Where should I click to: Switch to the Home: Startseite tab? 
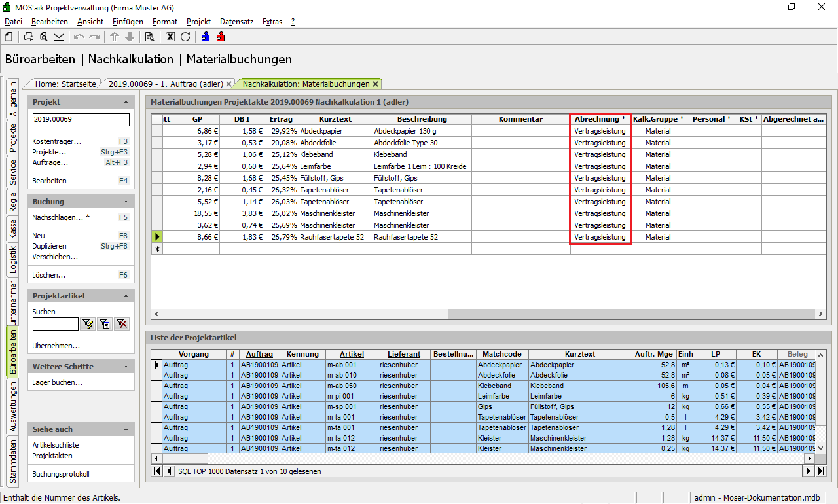pos(65,84)
